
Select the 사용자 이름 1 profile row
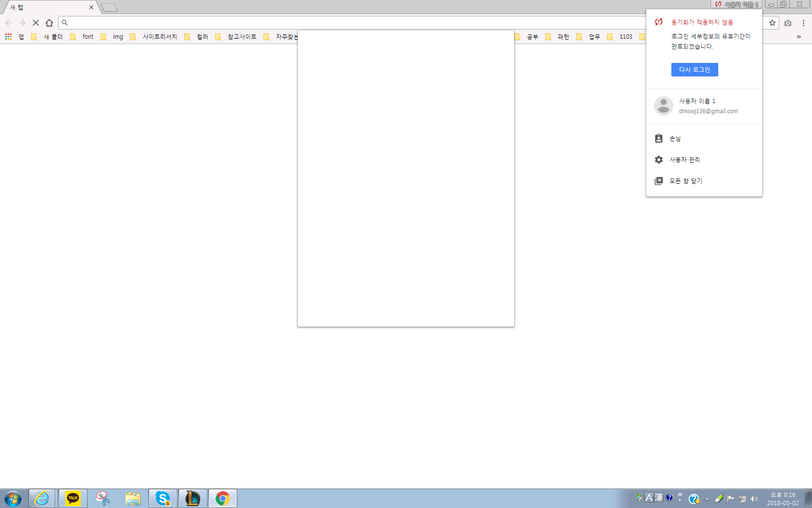point(704,106)
